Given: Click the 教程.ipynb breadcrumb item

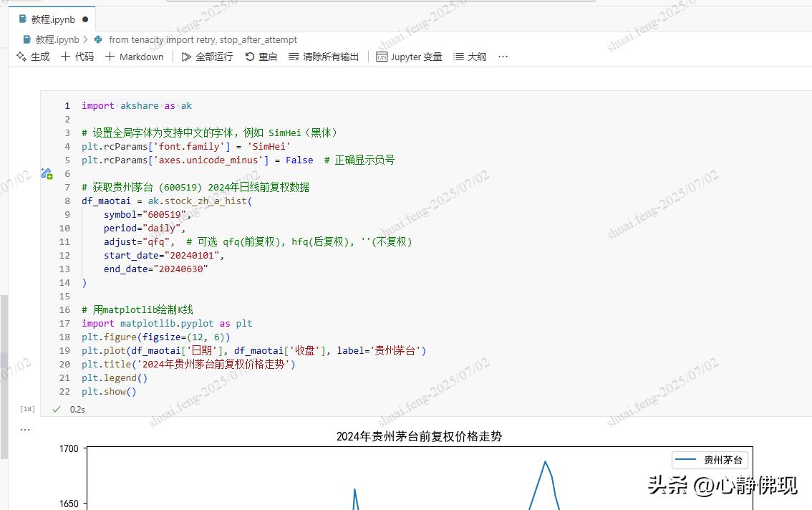Looking at the screenshot, I should coord(57,40).
